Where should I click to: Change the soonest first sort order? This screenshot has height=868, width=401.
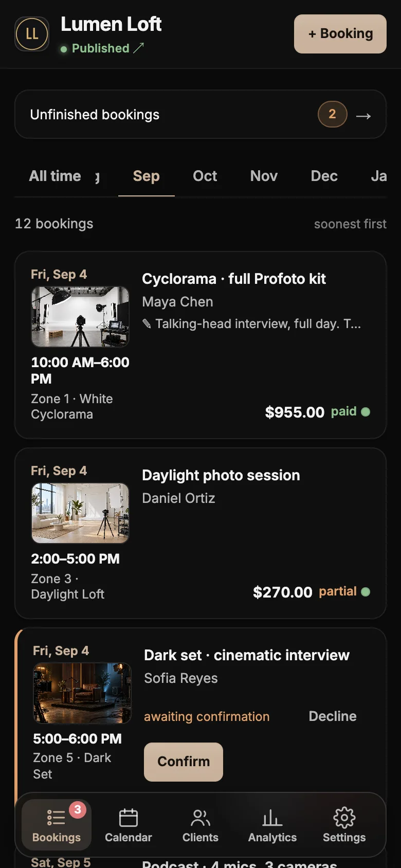coord(350,224)
